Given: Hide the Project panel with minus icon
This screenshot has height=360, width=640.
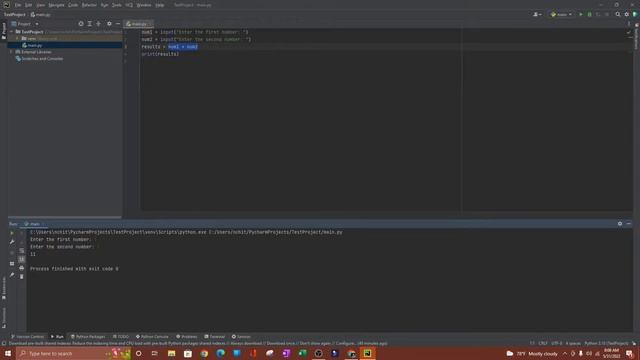Looking at the screenshot, I should click(118, 24).
